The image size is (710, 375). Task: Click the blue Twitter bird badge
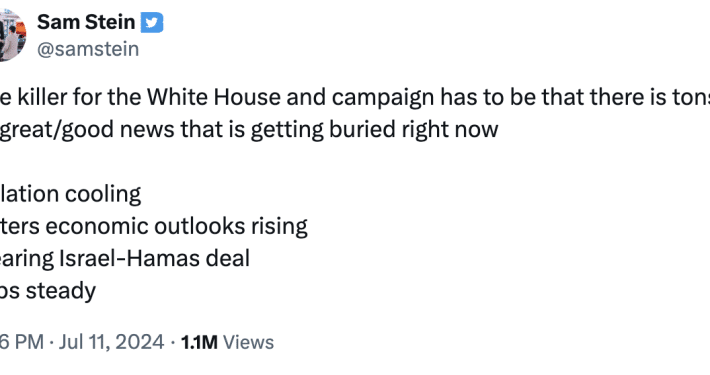pos(152,23)
